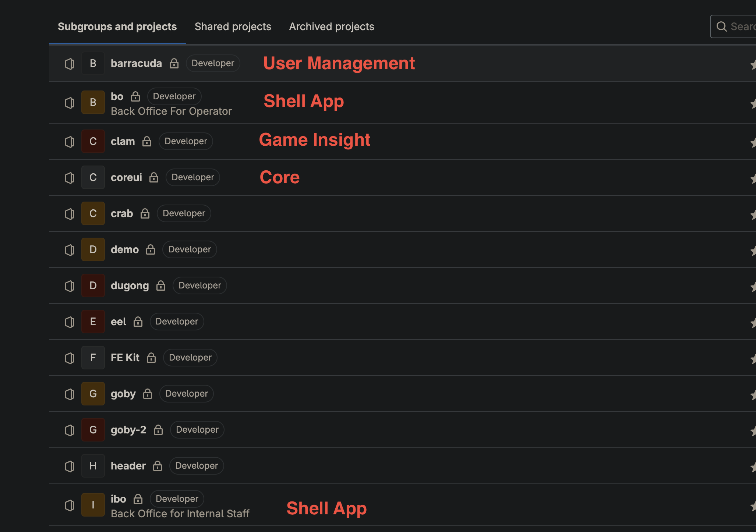Click the brown B avatar for bo

tap(93, 102)
